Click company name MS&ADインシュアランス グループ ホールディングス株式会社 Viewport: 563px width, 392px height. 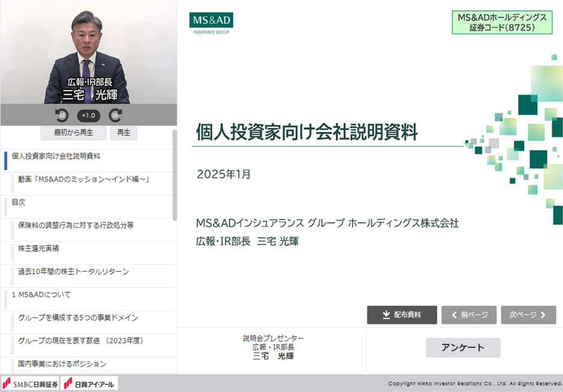coord(327,223)
